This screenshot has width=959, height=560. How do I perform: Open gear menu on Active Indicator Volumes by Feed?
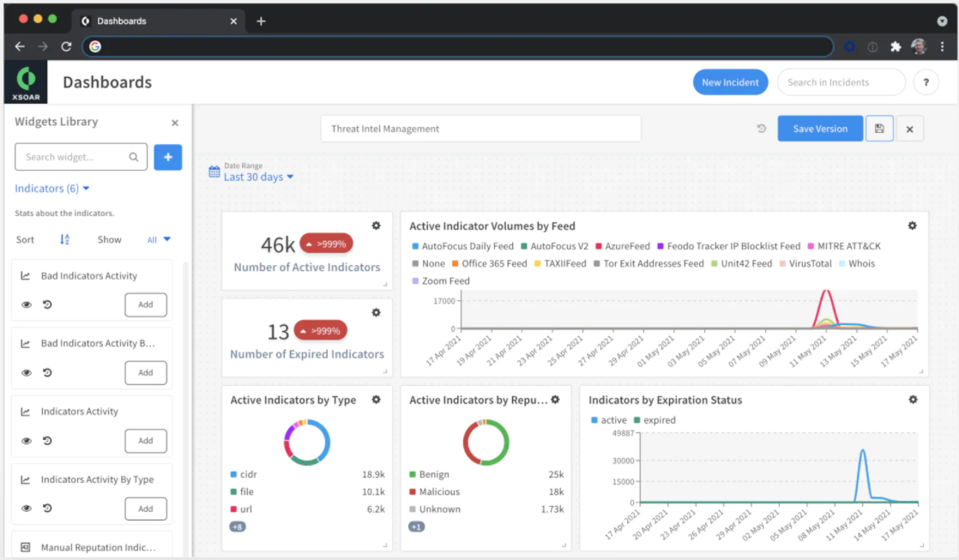tap(912, 226)
